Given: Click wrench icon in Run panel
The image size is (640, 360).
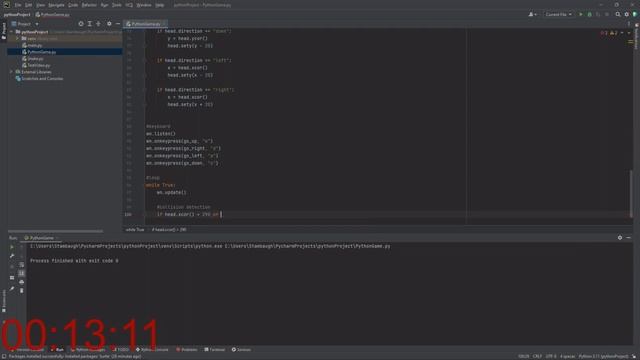Looking at the screenshot, I should click(12, 256).
